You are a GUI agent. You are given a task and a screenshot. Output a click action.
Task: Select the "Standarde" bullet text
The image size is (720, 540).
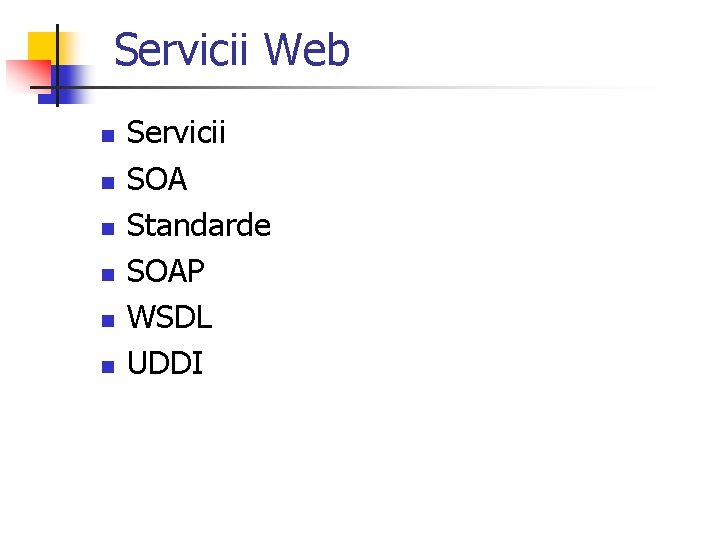point(198,225)
